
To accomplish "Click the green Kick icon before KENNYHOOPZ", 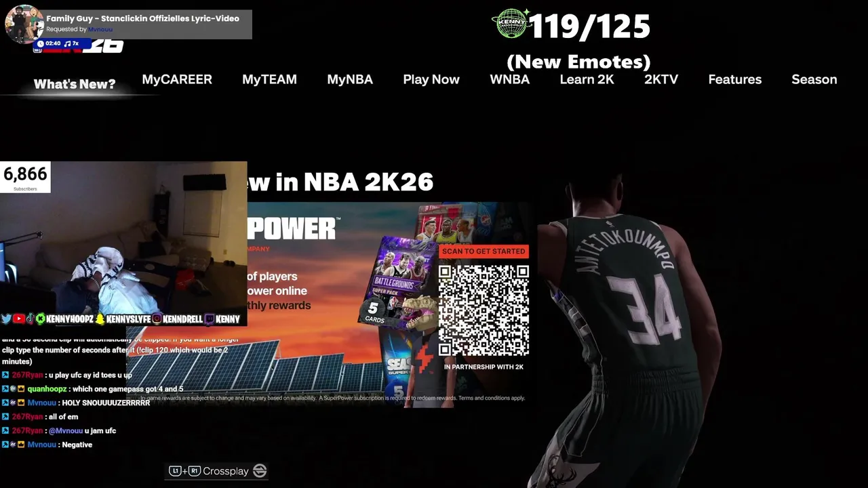I will pos(41,319).
